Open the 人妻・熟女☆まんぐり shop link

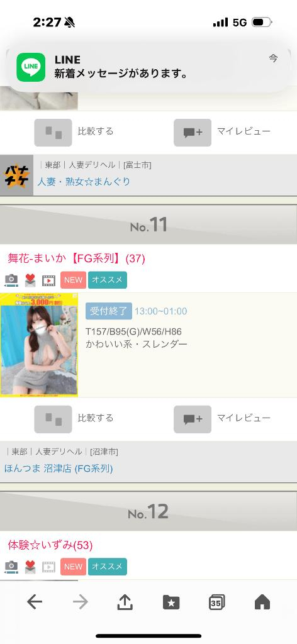click(84, 181)
